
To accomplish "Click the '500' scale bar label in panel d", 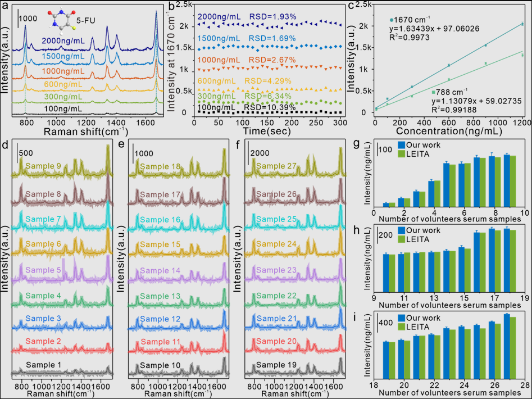I will pos(26,152).
